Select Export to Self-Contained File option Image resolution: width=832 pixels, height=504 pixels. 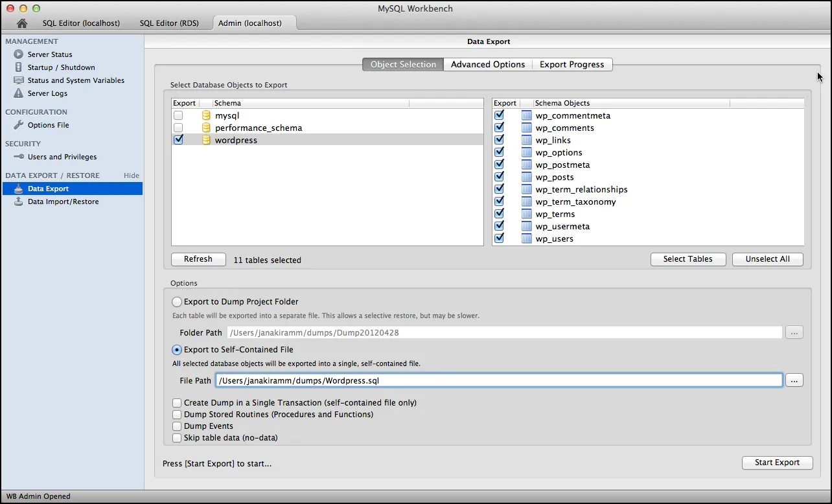[x=177, y=350]
